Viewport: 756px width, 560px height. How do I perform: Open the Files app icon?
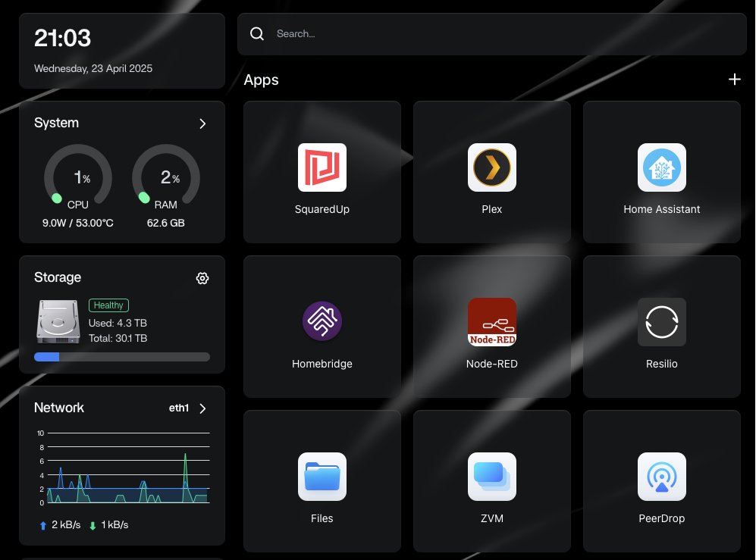(x=322, y=477)
